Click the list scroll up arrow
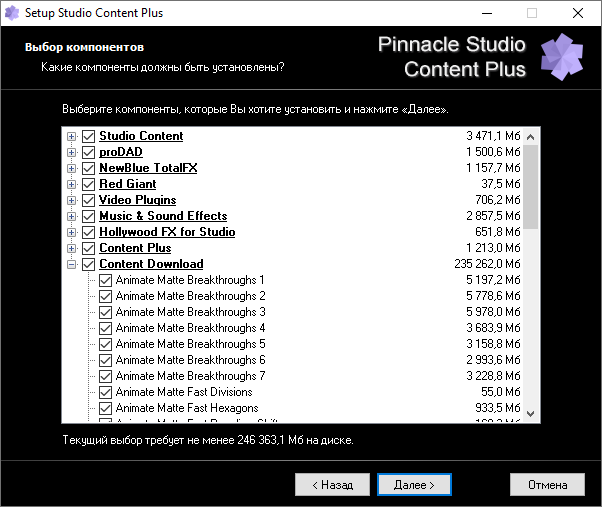Image resolution: width=602 pixels, height=507 pixels. click(531, 137)
